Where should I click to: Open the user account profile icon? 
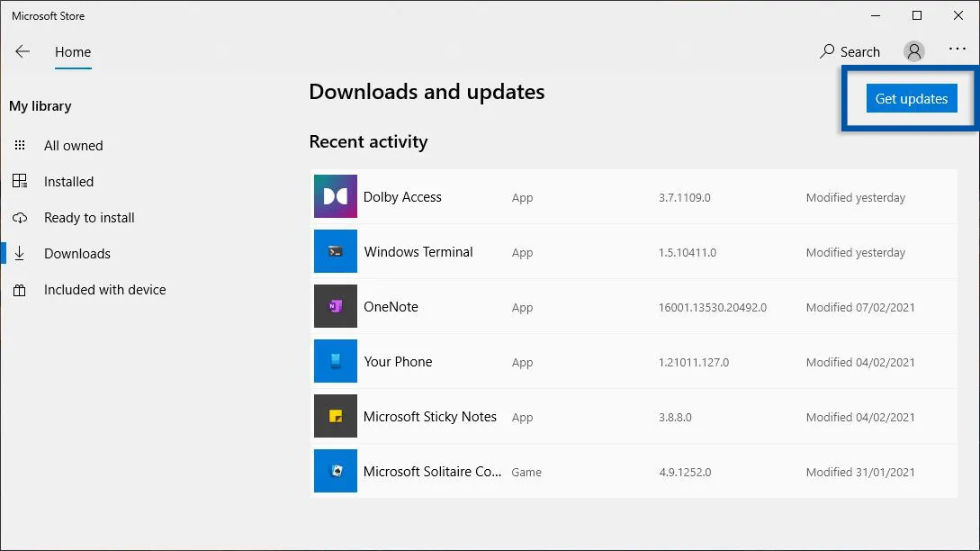coord(913,51)
